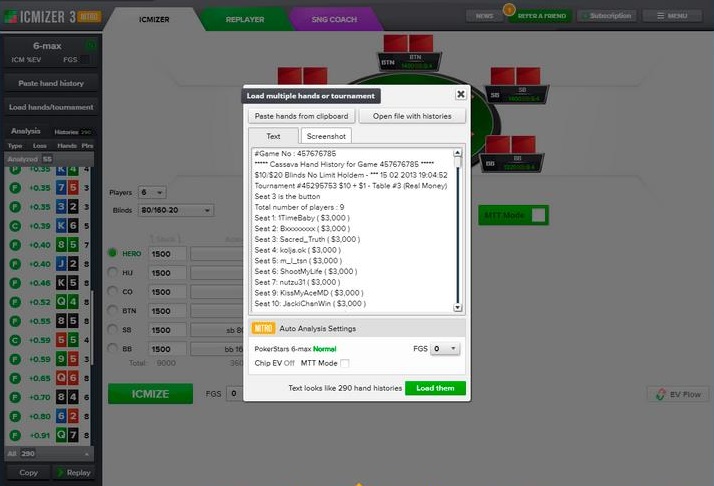
Task: Click Paste hands from clipboard button
Action: click(x=301, y=116)
